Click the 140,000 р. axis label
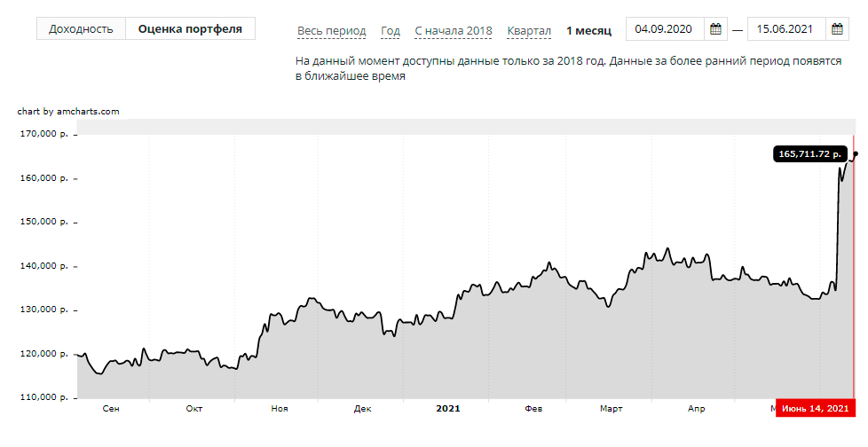Screen dimensions: 868x447 click(44, 266)
